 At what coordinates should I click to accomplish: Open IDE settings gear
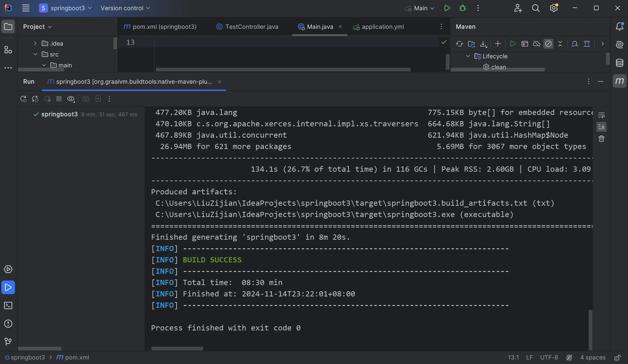click(x=554, y=8)
